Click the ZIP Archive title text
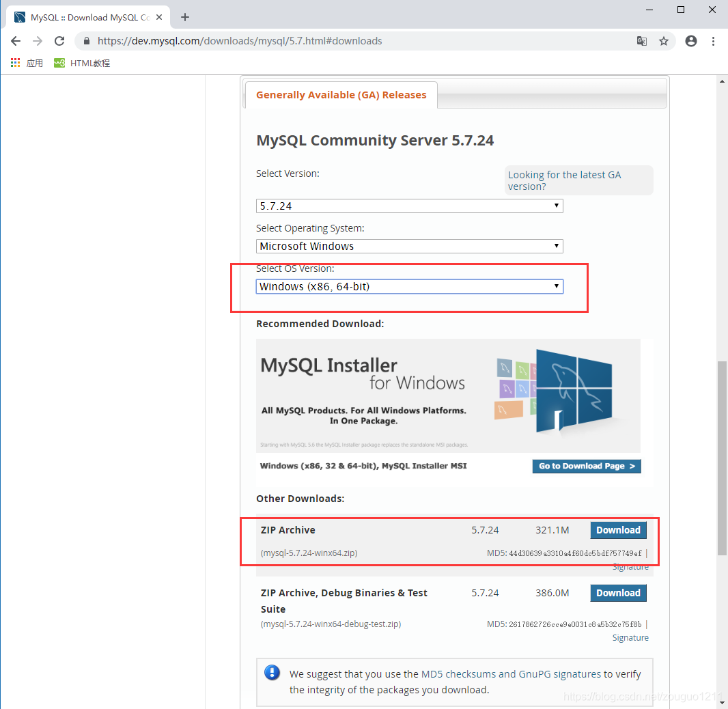This screenshot has height=709, width=728. 288,530
